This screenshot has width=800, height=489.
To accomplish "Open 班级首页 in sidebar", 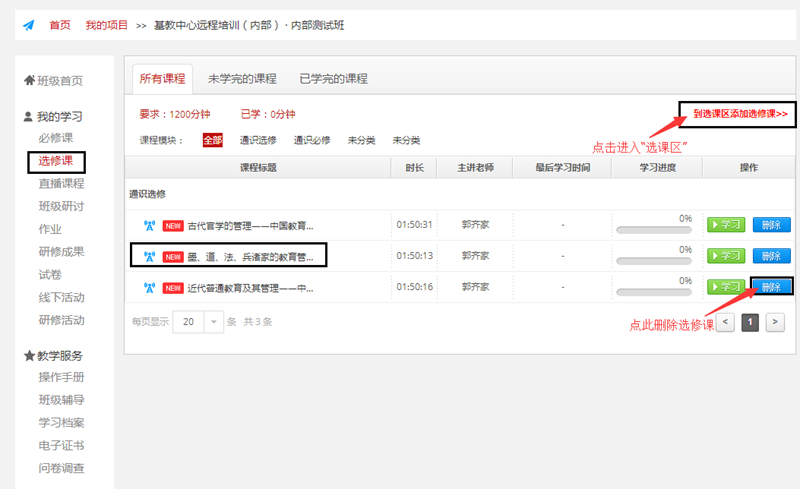I will click(x=60, y=81).
